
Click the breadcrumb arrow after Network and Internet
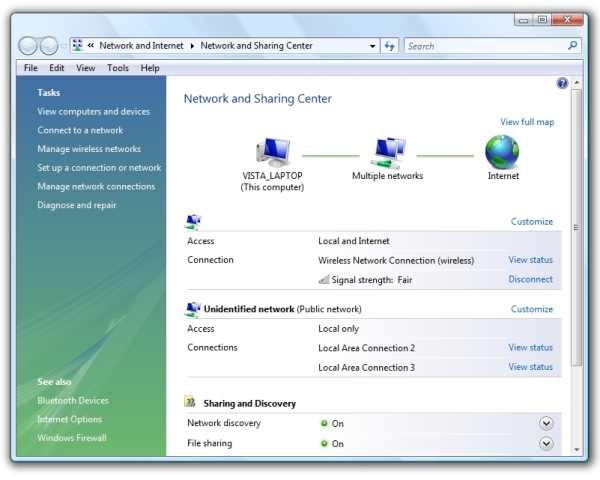click(192, 46)
